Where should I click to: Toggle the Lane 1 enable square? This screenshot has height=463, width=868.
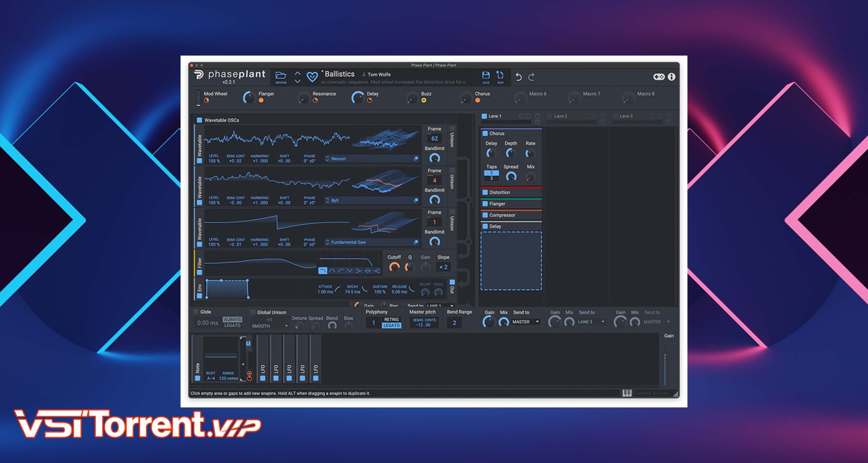click(484, 116)
